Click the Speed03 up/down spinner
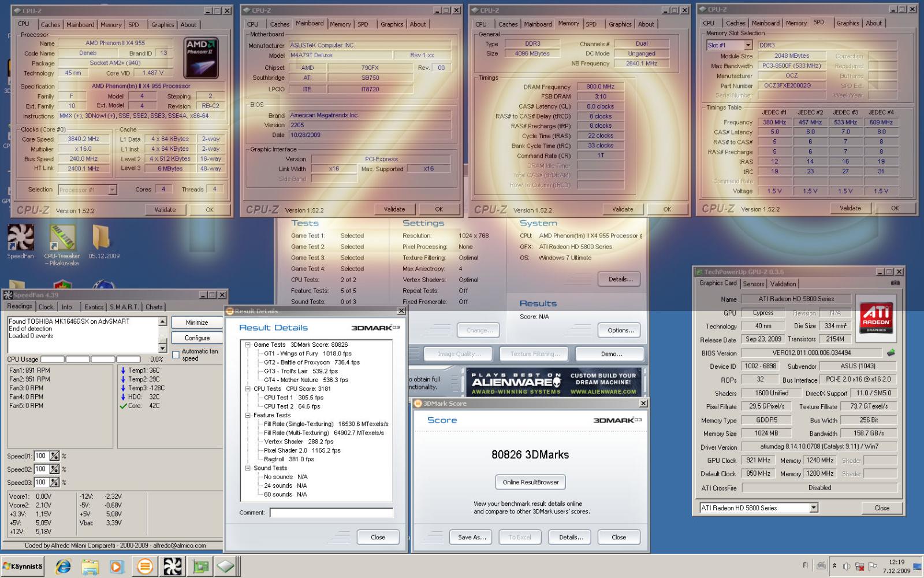Viewport: 924px width, 578px height. [x=54, y=482]
